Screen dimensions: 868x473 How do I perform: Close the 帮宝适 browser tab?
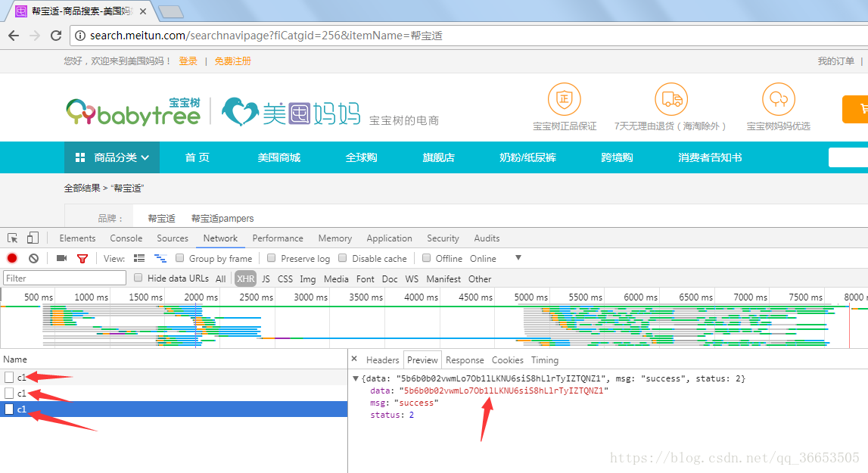click(x=143, y=11)
